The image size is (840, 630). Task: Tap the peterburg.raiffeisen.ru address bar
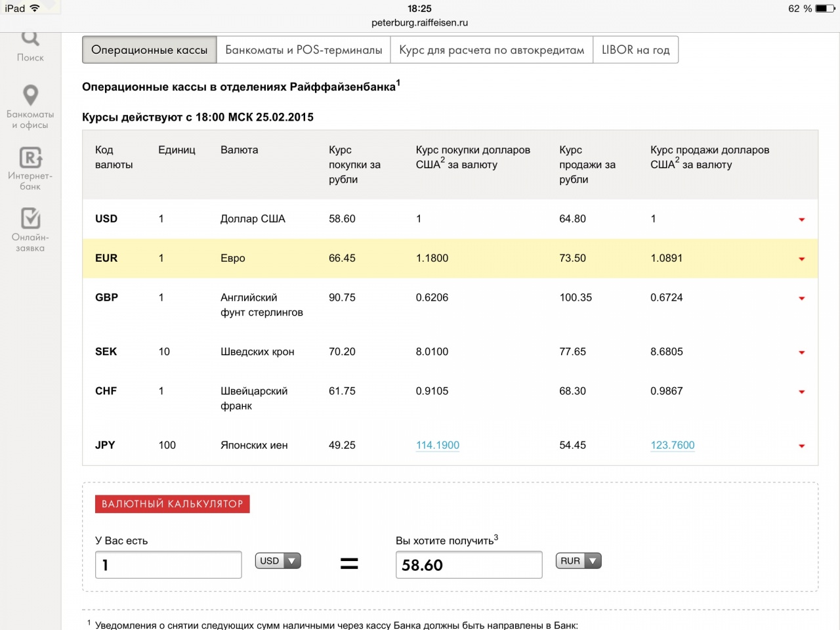coord(420,22)
